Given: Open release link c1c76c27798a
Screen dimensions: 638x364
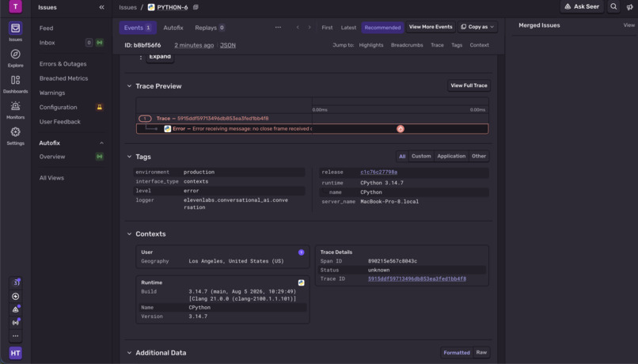Looking at the screenshot, I should pyautogui.click(x=379, y=172).
